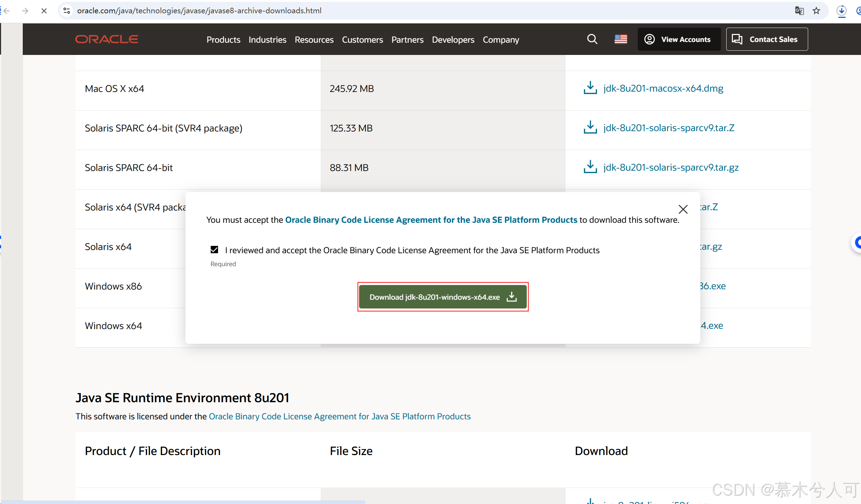Image resolution: width=861 pixels, height=504 pixels.
Task: Open the Resources menu
Action: pyautogui.click(x=314, y=40)
